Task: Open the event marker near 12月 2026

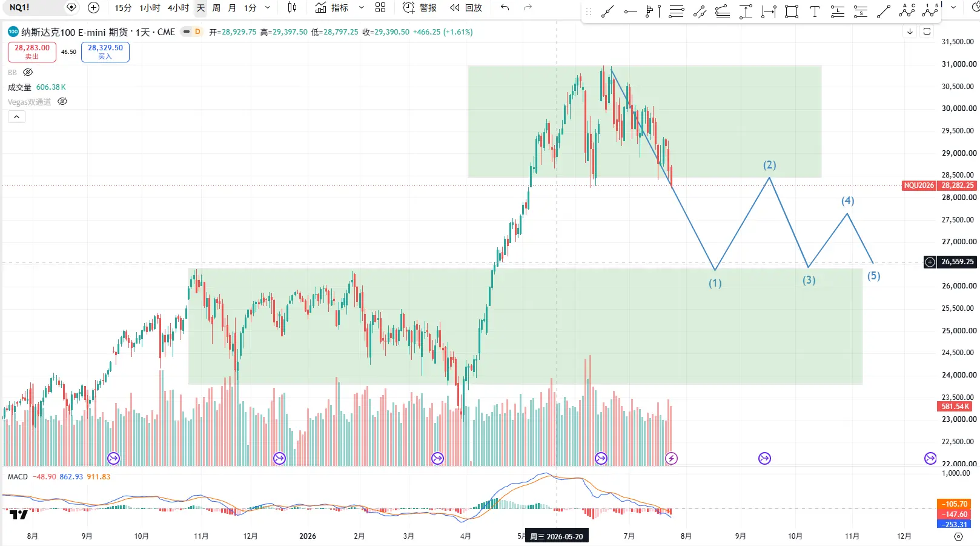Action: coord(930,458)
